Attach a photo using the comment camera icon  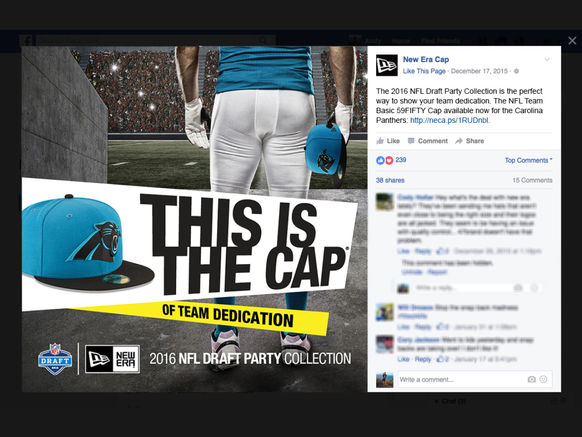[x=532, y=379]
